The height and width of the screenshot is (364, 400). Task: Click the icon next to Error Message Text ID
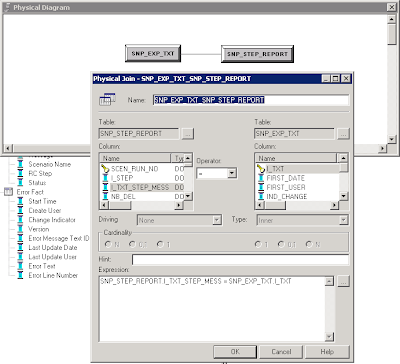[x=21, y=238]
